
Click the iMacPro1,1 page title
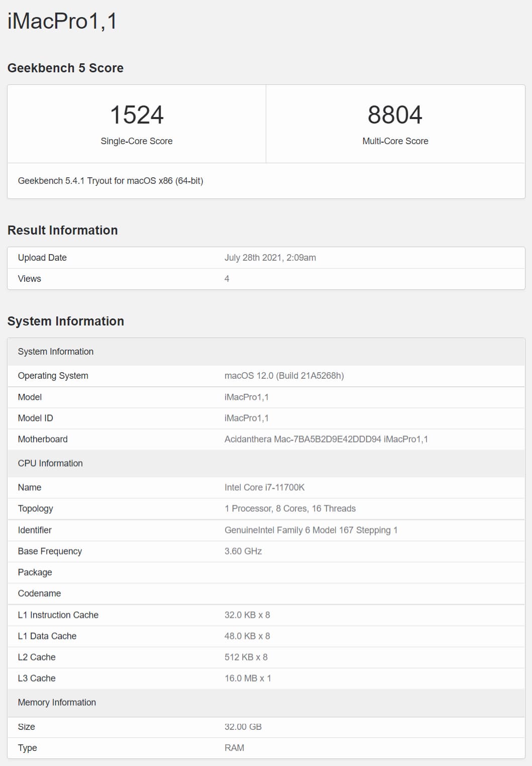(62, 22)
